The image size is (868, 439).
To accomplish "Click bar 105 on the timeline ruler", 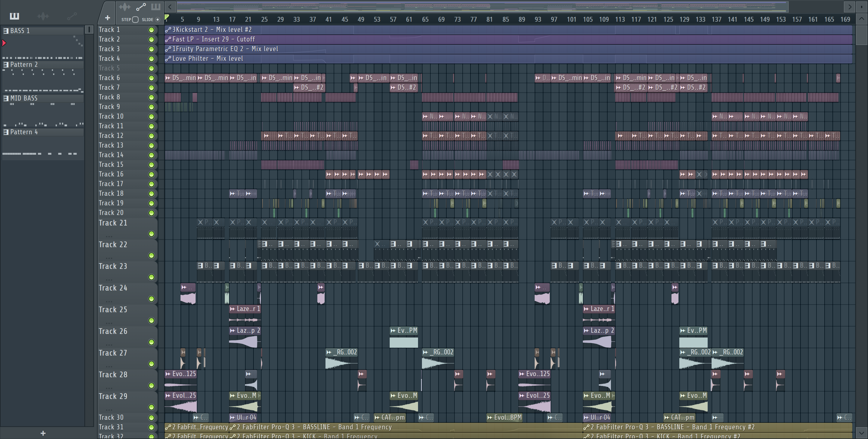I will click(588, 20).
